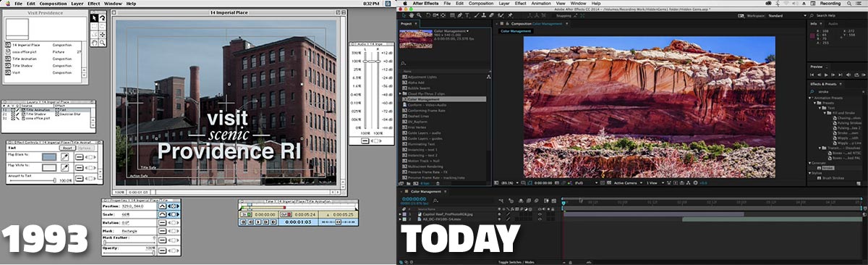Image resolution: width=868 pixels, height=265 pixels.
Task: Open the Apple menu in modern macOS bar
Action: pyautogui.click(x=405, y=4)
